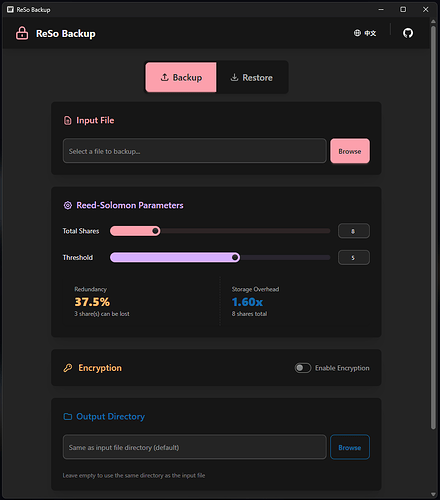Click the scrollbar up arrow

click(433, 21)
